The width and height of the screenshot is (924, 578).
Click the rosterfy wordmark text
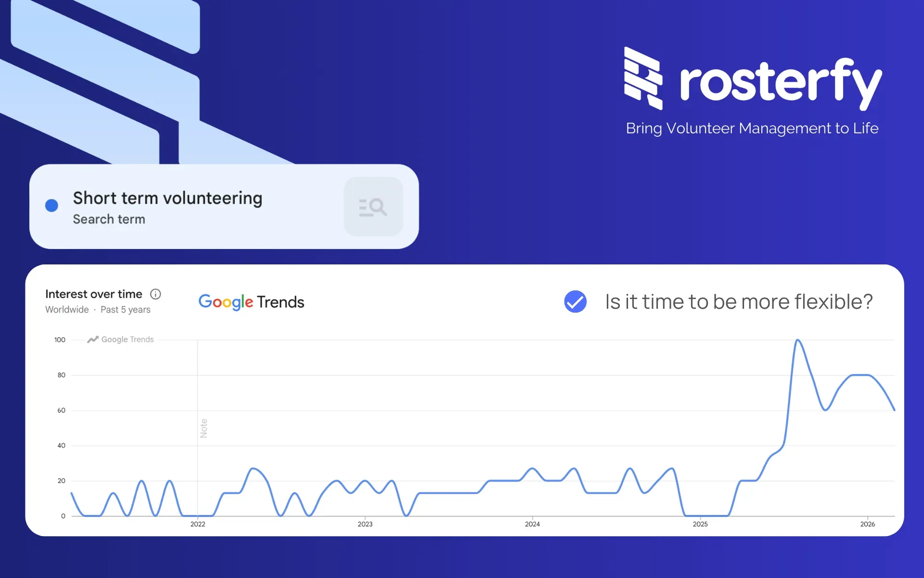pyautogui.click(x=780, y=82)
